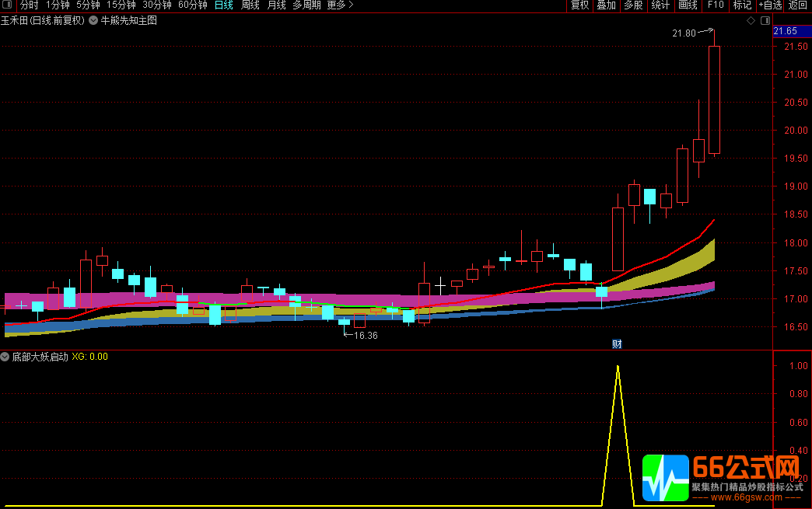Click the 底部大妖启动 indicator name
The width and height of the screenshot is (812, 509).
pyautogui.click(x=40, y=357)
